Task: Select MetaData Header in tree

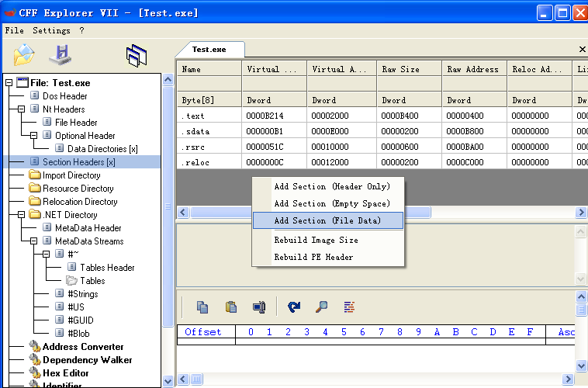Action: pyautogui.click(x=88, y=228)
